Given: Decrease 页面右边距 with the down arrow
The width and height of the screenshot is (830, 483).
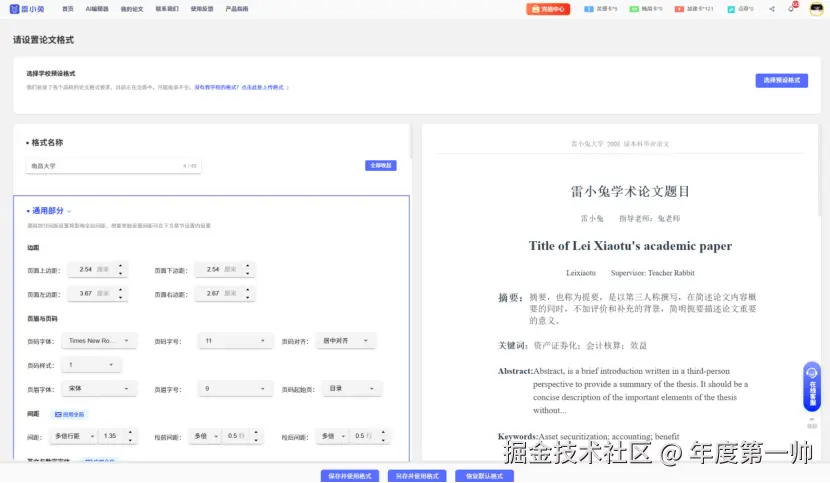Looking at the screenshot, I should click(x=248, y=297).
